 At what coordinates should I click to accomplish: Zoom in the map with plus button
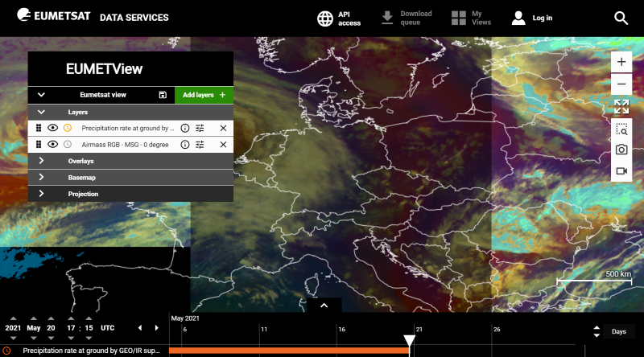(621, 62)
